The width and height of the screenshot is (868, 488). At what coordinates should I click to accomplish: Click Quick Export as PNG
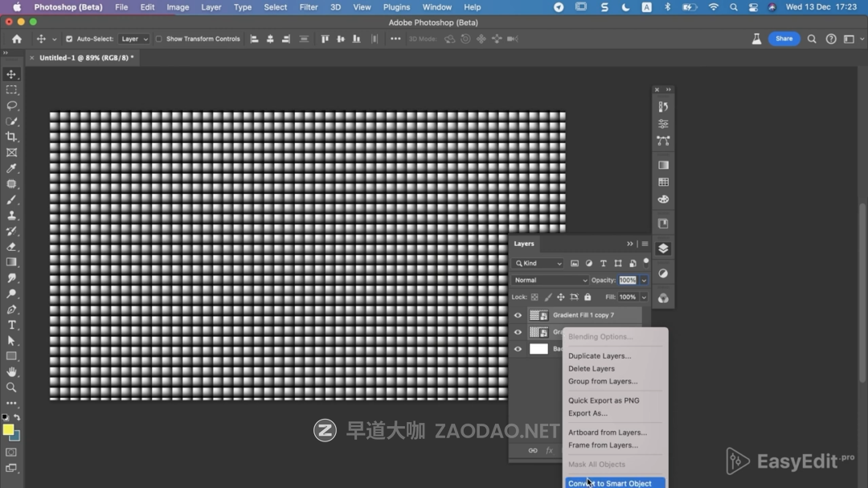(604, 400)
